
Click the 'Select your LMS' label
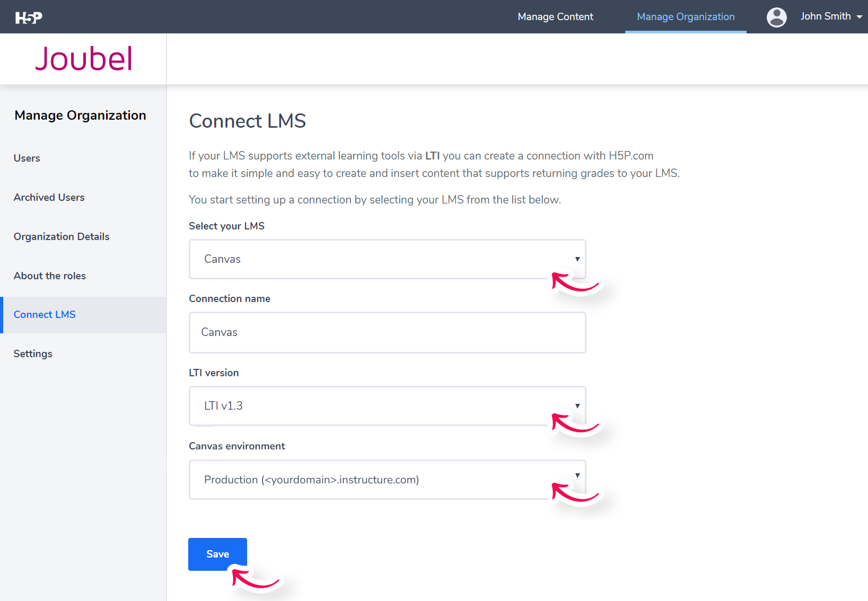click(226, 226)
